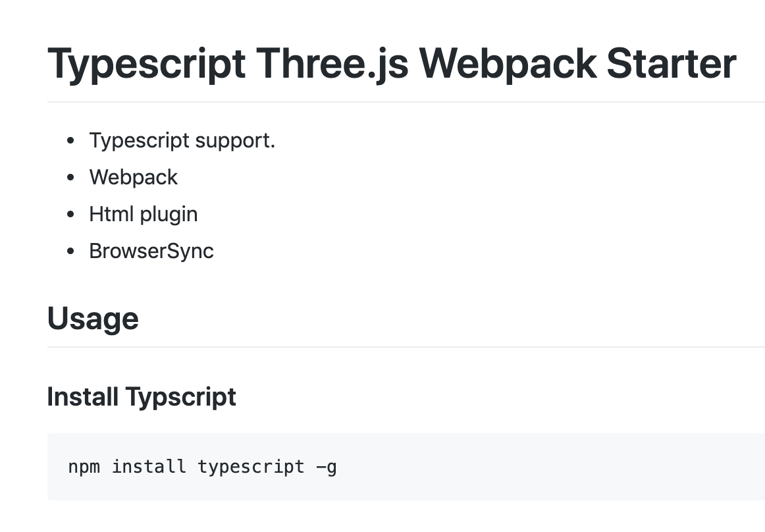Screen dimensions: 765x532
Task: Click "Starter" at the end of the title
Action: (x=672, y=63)
